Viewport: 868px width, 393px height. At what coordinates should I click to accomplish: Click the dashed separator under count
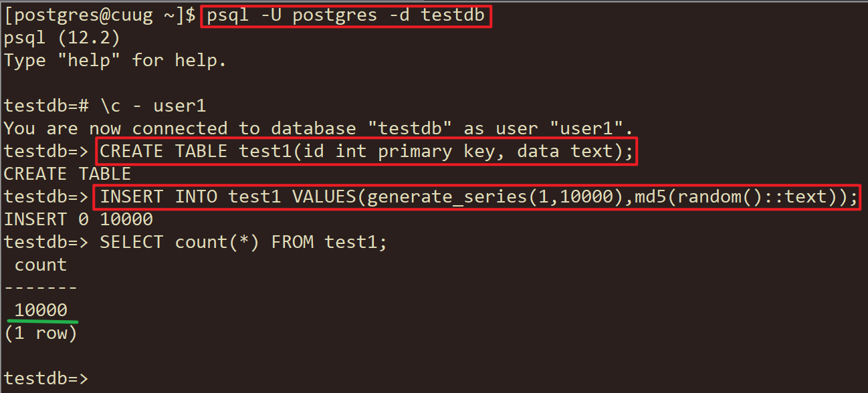click(x=41, y=288)
